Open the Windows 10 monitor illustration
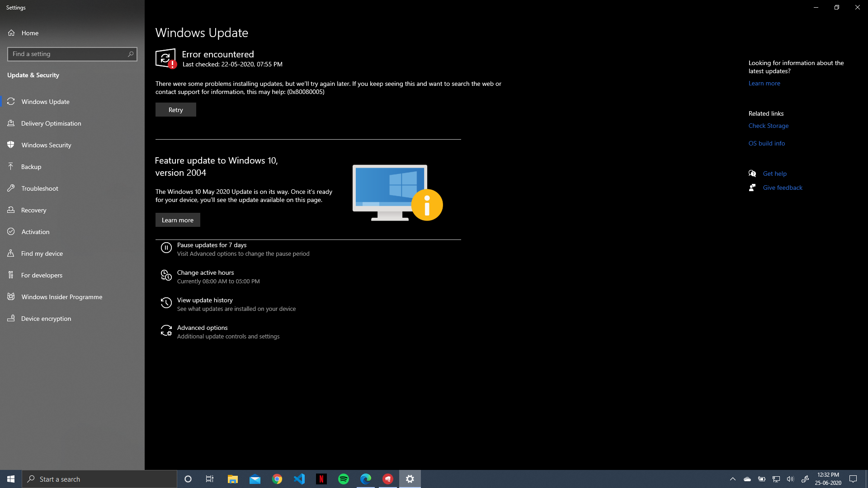 397,193
